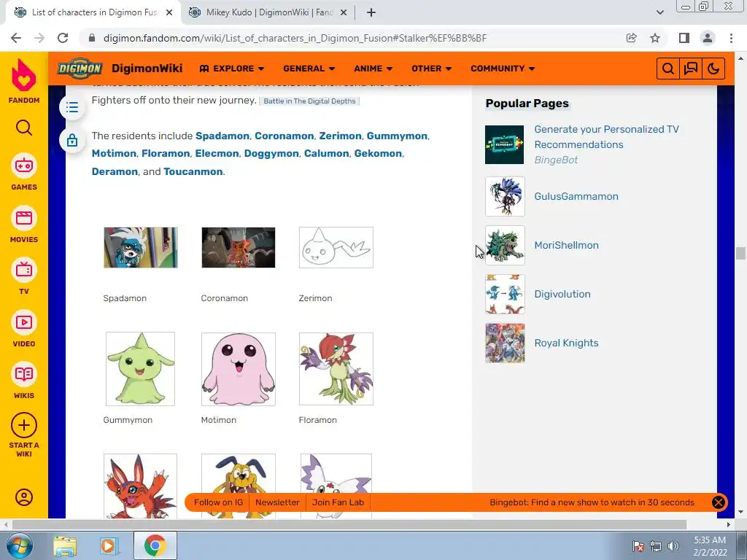The image size is (747, 560).
Task: Open the Gummymon text link
Action: coord(397,136)
